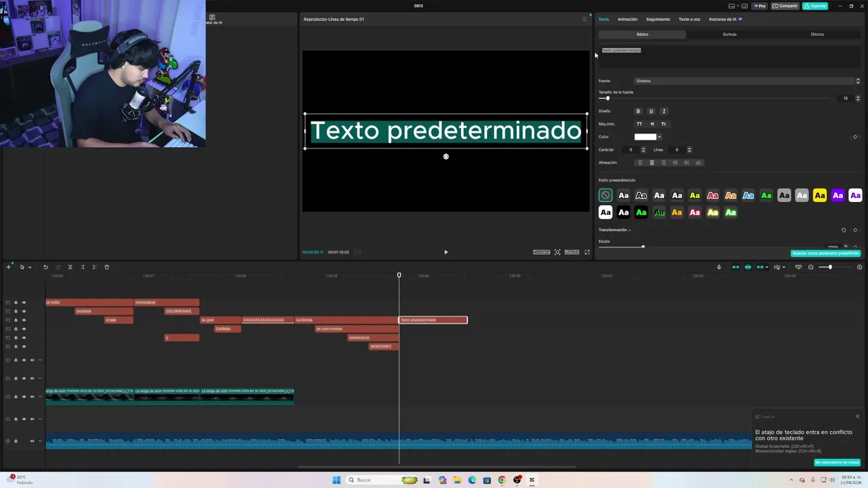Screen dimensions: 868x488
Task: Zoom in the timeline
Action: click(x=859, y=267)
